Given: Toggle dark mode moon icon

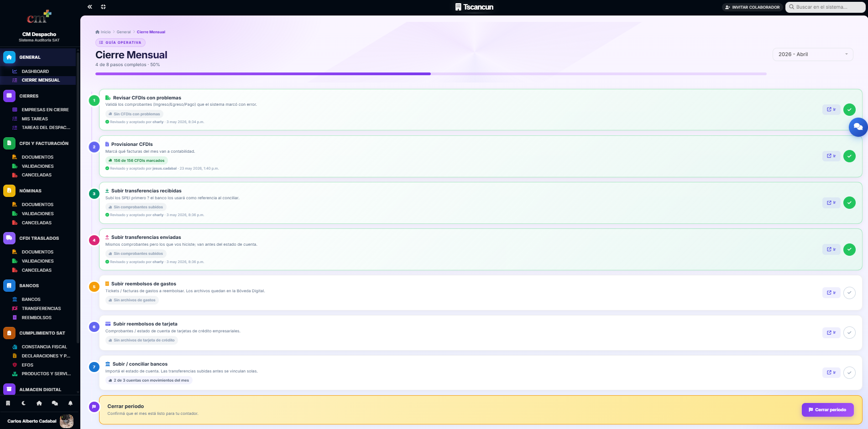Looking at the screenshot, I should click(x=24, y=403).
